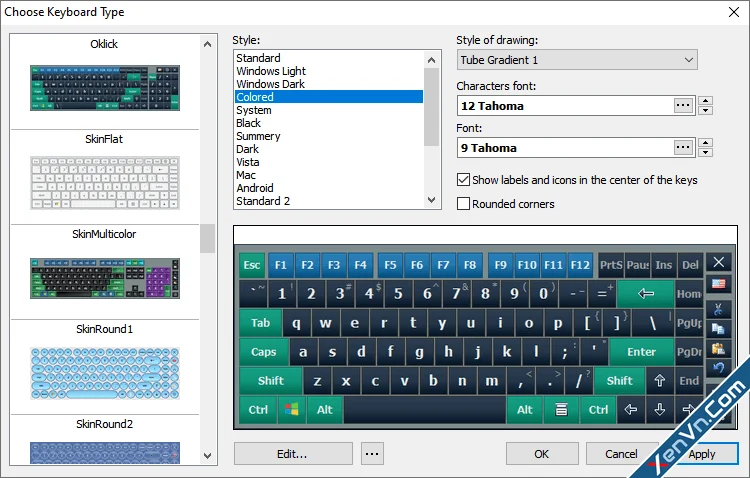Click the Undo arrow key in preview
Viewport: 750px width, 478px height.
718,368
